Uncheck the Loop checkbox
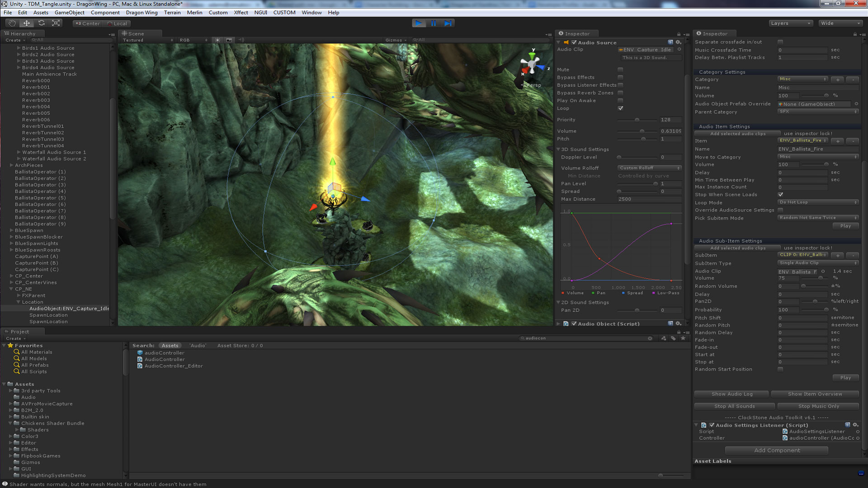Viewport: 868px width, 488px height. 620,108
